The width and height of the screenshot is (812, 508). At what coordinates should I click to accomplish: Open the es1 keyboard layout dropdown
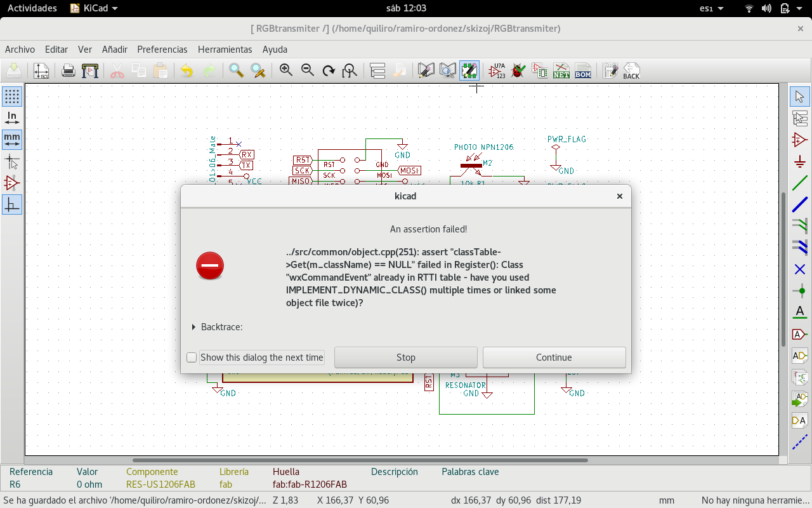click(x=710, y=8)
